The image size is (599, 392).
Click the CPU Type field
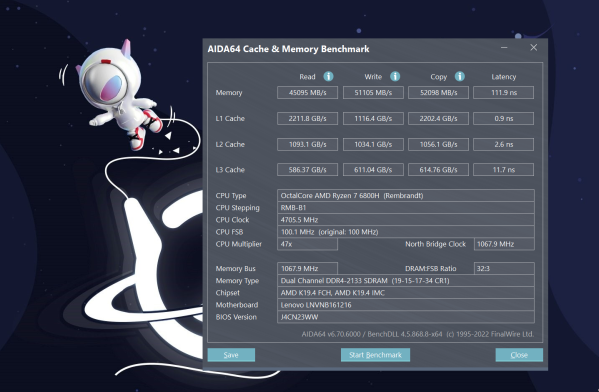[x=406, y=196]
